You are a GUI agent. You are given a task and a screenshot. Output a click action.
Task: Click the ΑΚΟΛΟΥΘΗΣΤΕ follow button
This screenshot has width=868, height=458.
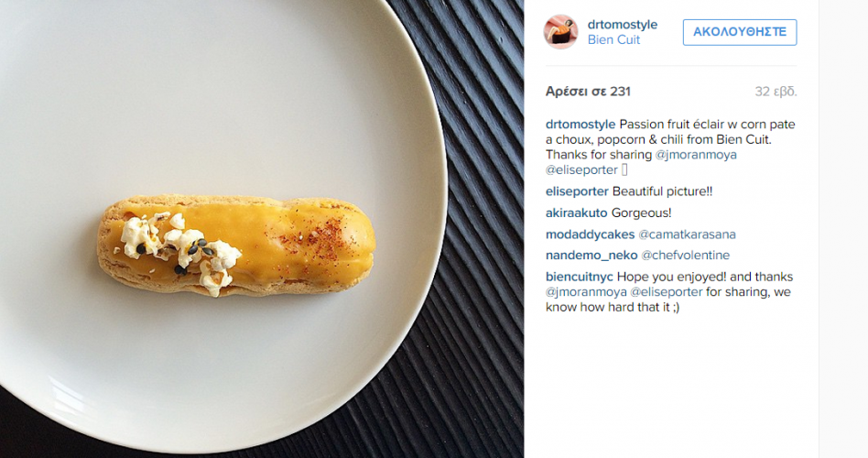click(740, 32)
